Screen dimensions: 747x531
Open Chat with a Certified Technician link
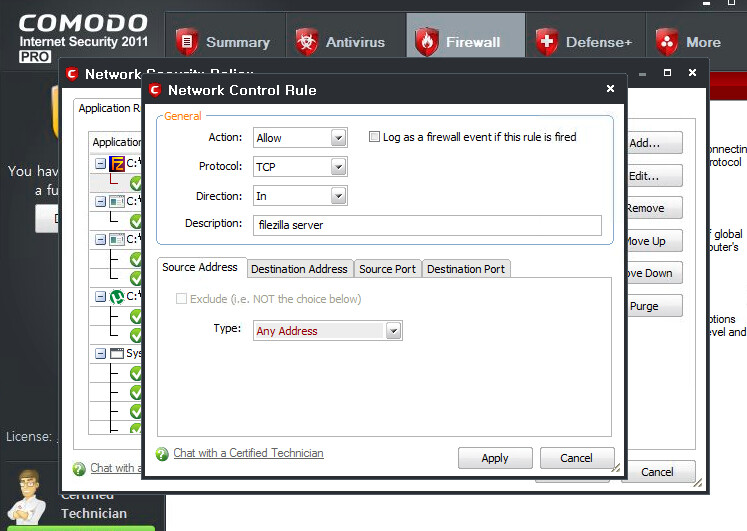click(248, 453)
